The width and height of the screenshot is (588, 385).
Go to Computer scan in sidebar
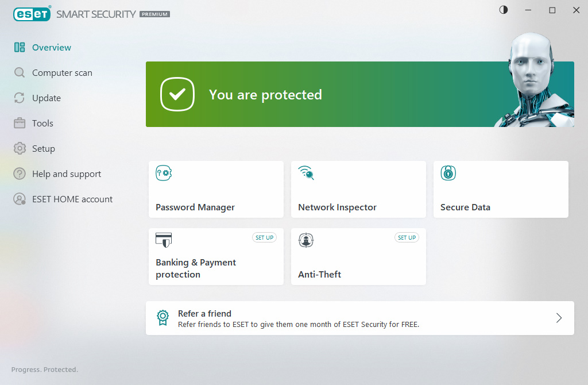(62, 73)
